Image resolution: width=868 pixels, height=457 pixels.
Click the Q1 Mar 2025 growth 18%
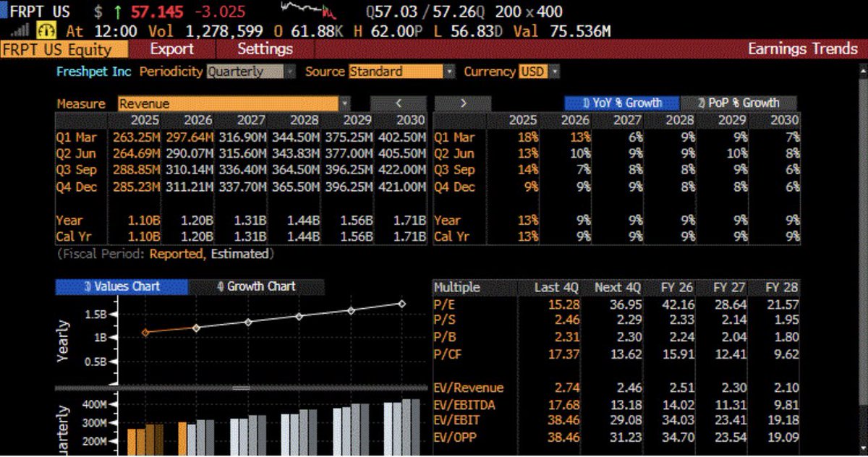point(528,137)
